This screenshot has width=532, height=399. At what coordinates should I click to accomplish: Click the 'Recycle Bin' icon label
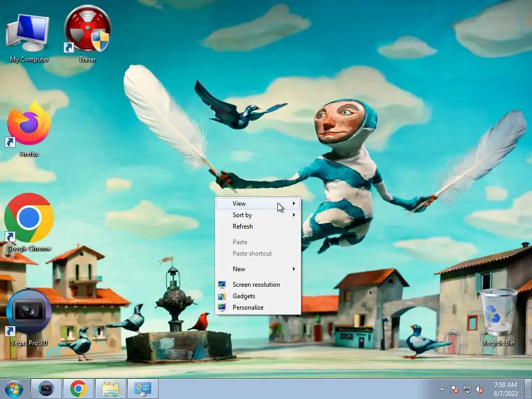point(498,343)
